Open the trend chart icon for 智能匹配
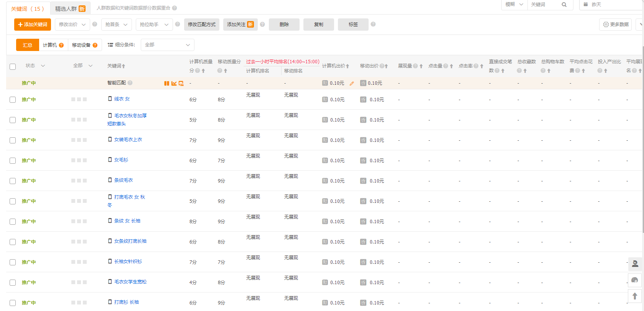 coord(174,83)
